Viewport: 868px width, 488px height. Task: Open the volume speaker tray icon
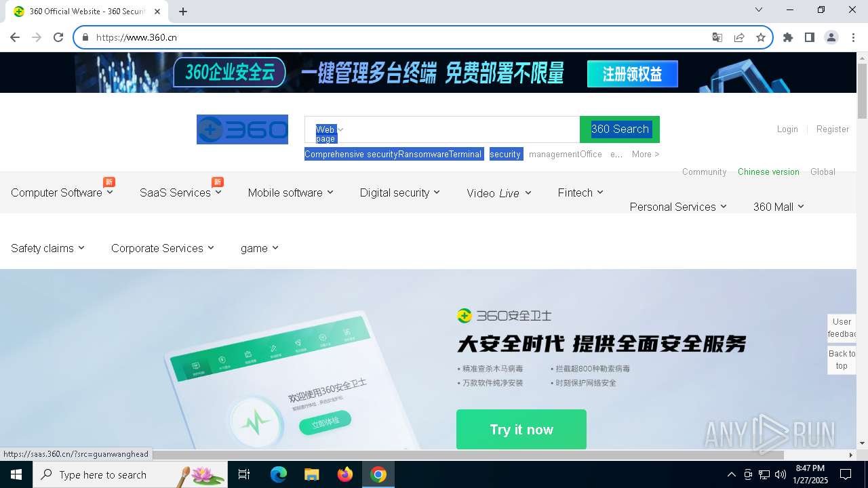tap(781, 474)
